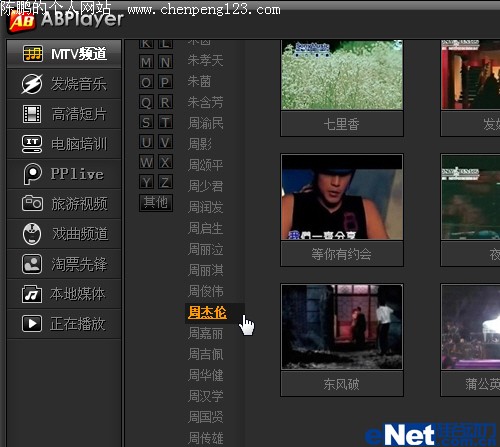
Task: Filter artists by letter T
Action: click(165, 122)
